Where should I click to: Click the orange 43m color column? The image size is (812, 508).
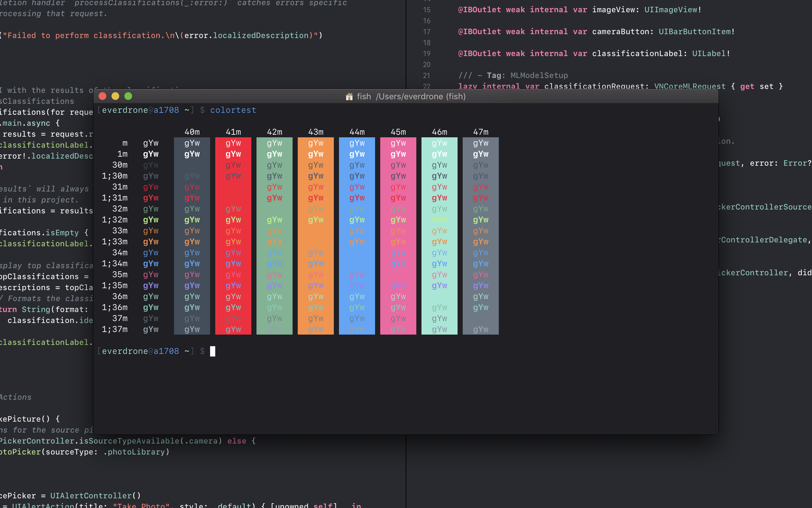(x=316, y=235)
